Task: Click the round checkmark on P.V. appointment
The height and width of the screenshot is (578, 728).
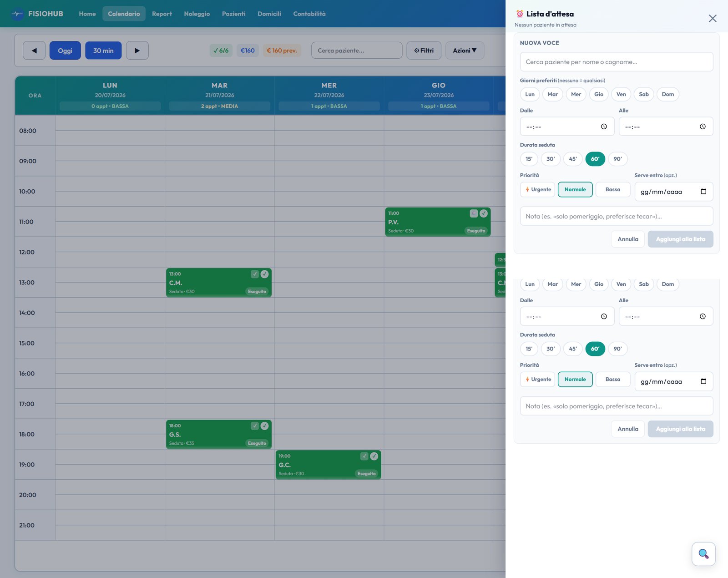Action: (x=484, y=213)
